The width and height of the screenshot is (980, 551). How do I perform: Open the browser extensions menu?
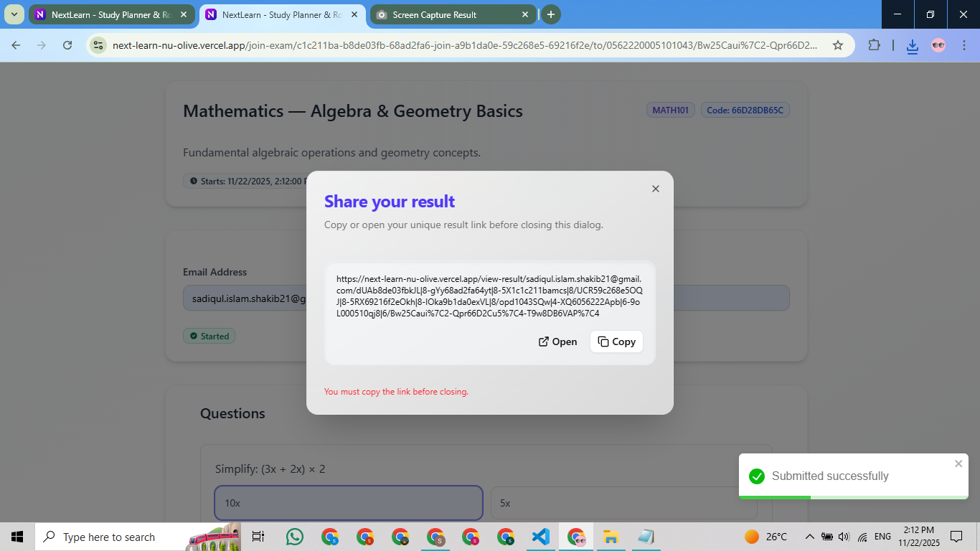(x=873, y=45)
